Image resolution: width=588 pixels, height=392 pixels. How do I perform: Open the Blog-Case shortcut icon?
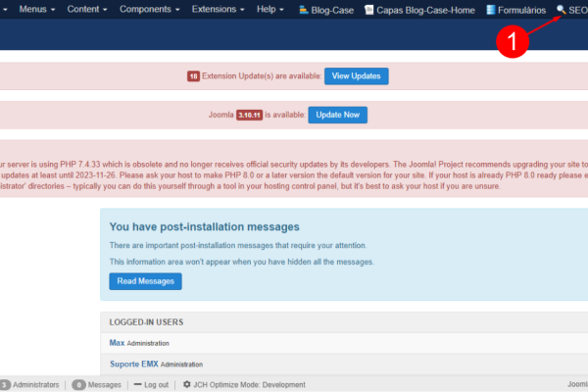[306, 10]
